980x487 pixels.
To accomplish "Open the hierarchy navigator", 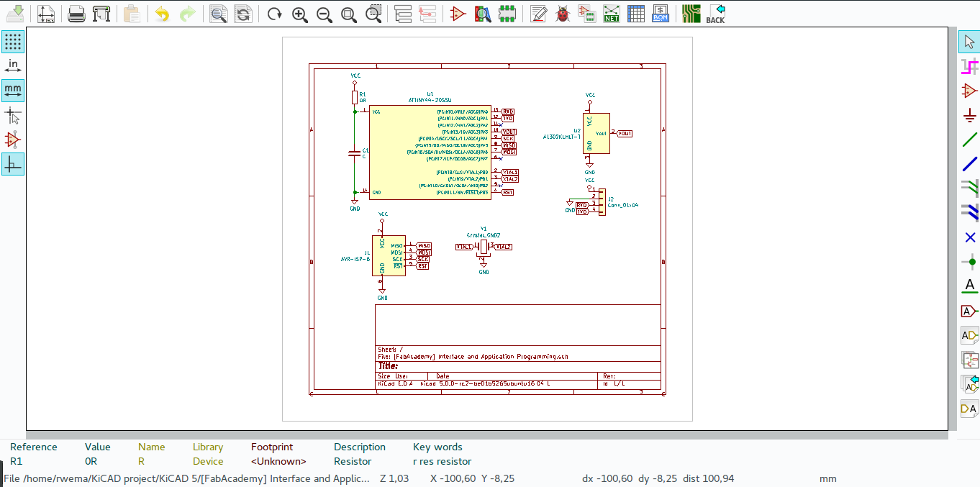I will (404, 13).
